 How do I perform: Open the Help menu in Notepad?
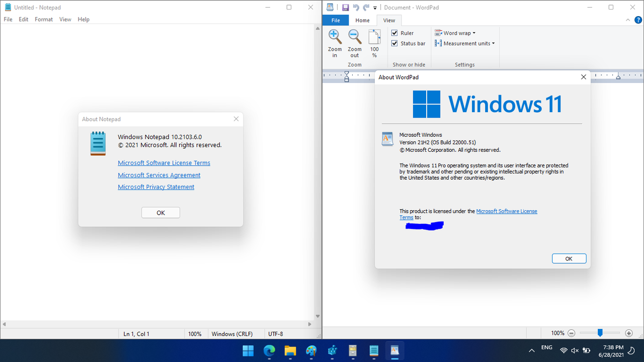pyautogui.click(x=84, y=19)
